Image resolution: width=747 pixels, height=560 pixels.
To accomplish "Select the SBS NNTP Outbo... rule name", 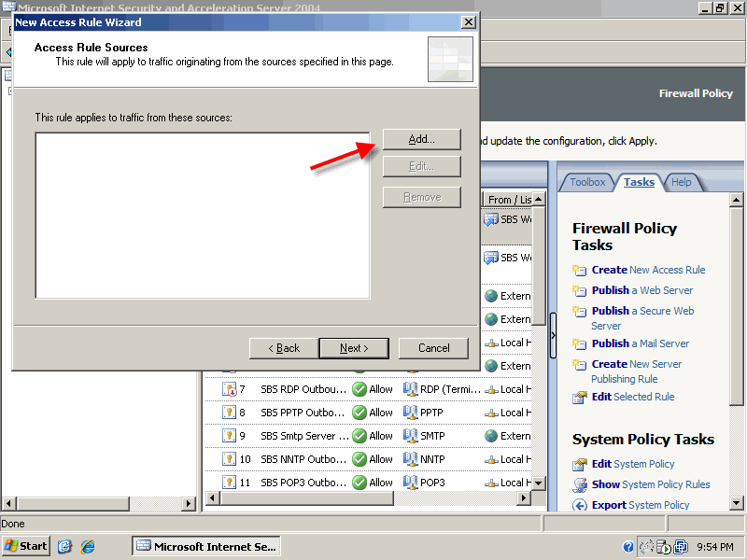I will 303,459.
